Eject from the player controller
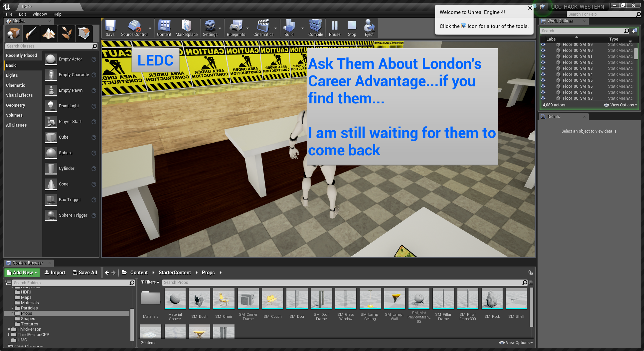 [x=369, y=28]
